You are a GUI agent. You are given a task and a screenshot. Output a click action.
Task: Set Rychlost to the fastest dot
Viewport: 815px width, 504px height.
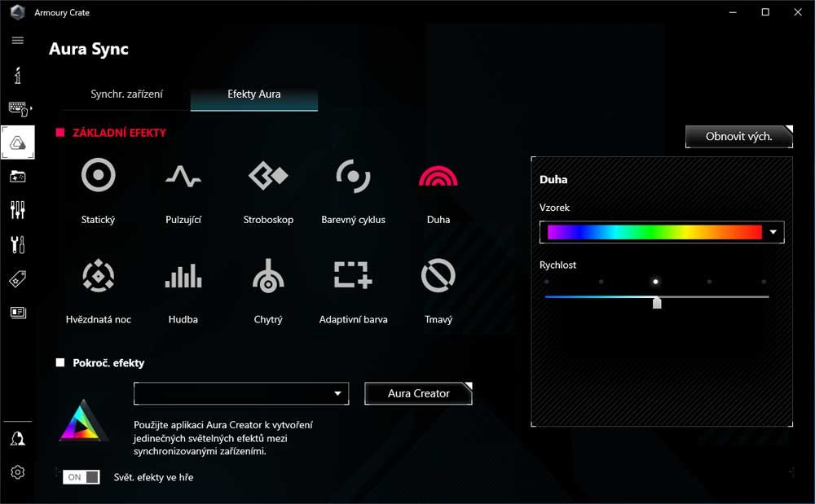coord(764,282)
